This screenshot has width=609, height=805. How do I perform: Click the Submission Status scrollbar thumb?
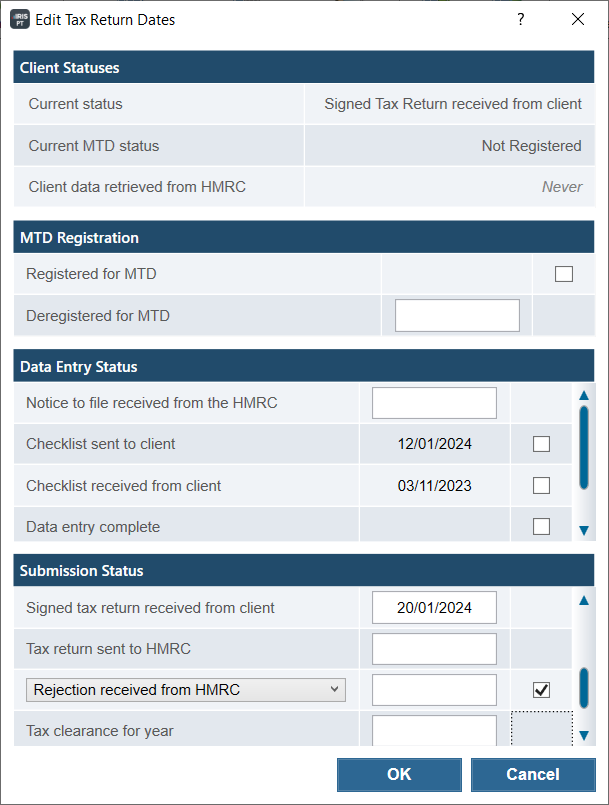[x=584, y=688]
